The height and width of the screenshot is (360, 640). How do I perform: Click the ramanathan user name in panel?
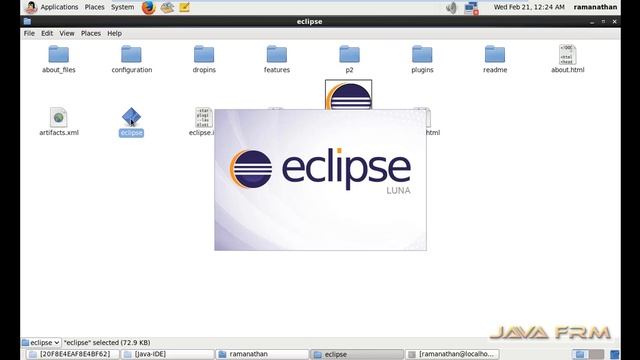coord(595,7)
